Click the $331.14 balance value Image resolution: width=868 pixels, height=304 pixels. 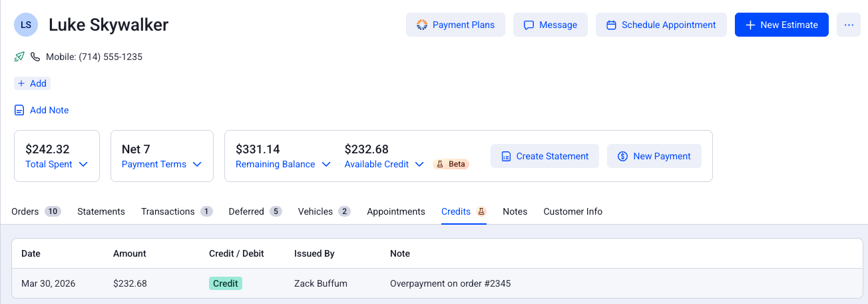point(258,149)
